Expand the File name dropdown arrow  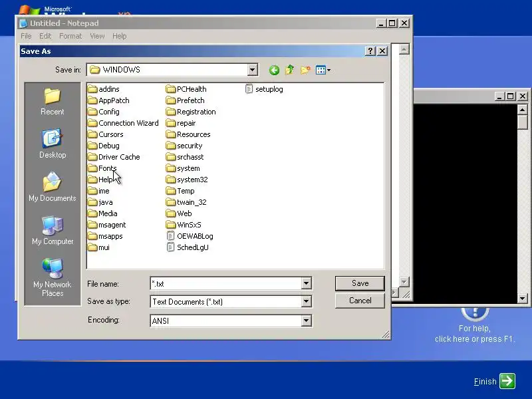(x=306, y=283)
